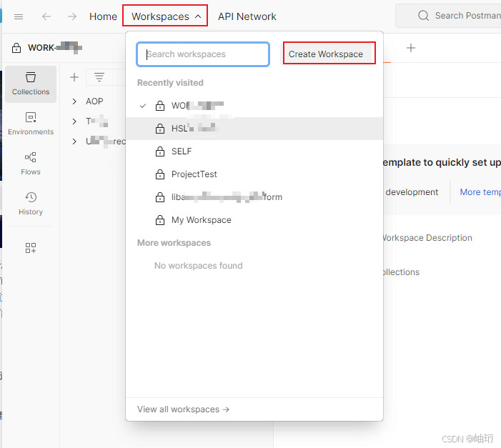This screenshot has height=448, width=501.
Task: Focus the Search Postman bar
Action: 448,16
